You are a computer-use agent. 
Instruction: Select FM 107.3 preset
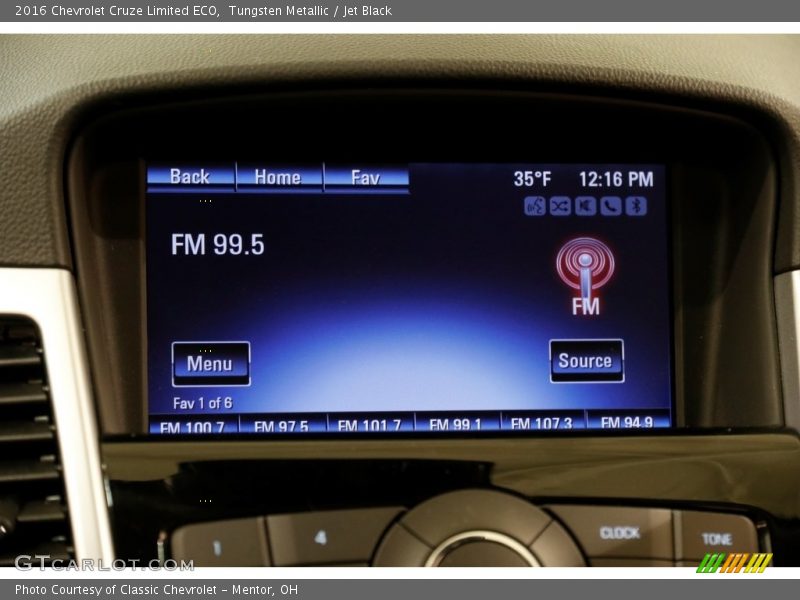pyautogui.click(x=542, y=421)
